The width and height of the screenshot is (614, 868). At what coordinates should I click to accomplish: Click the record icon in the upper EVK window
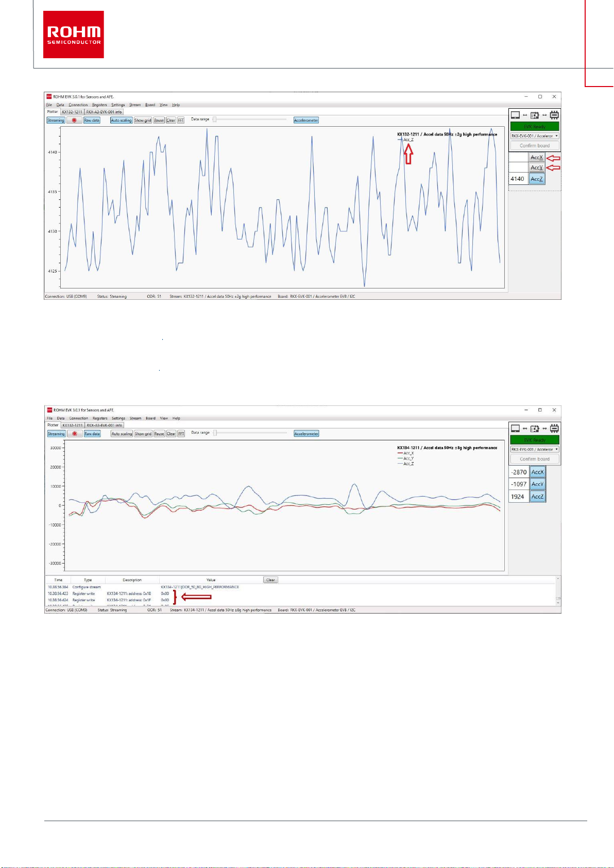point(74,120)
